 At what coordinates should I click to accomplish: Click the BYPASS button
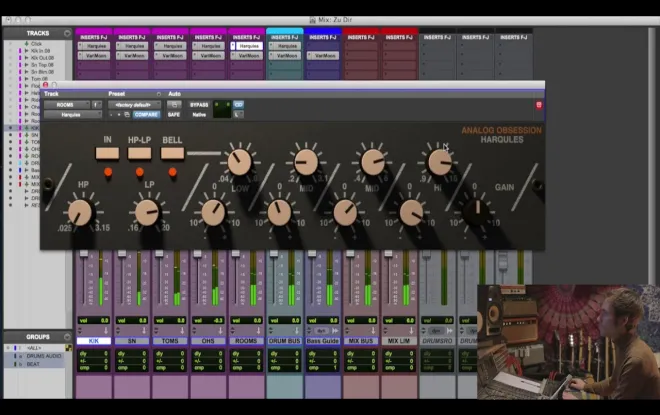click(x=199, y=105)
